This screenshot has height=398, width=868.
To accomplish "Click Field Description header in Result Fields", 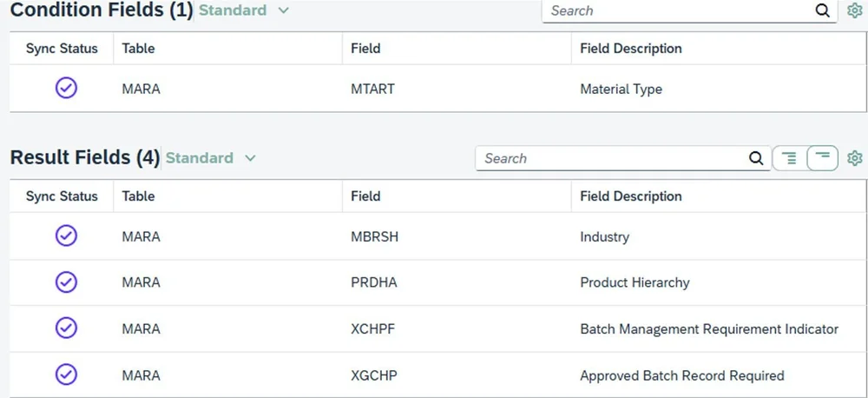I will click(x=630, y=196).
